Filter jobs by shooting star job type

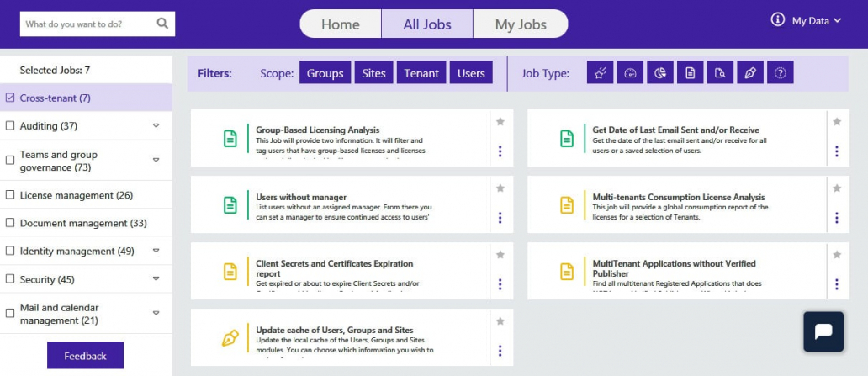tap(600, 73)
